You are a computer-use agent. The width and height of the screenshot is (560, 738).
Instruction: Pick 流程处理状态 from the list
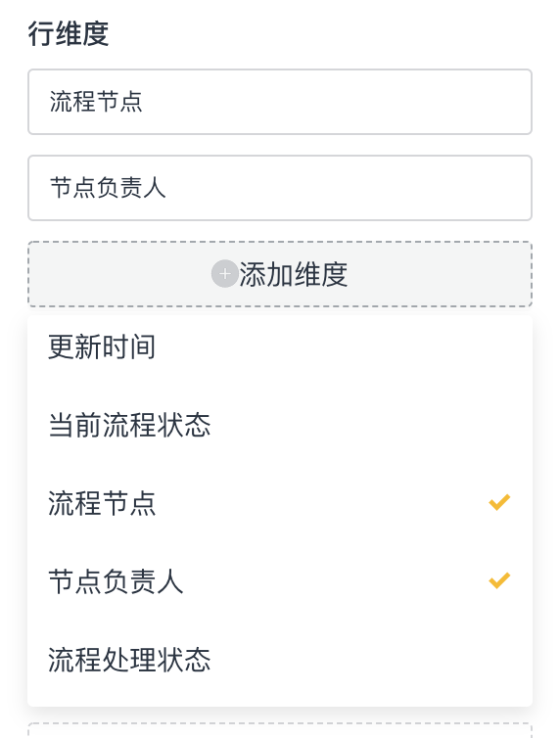[x=280, y=659]
